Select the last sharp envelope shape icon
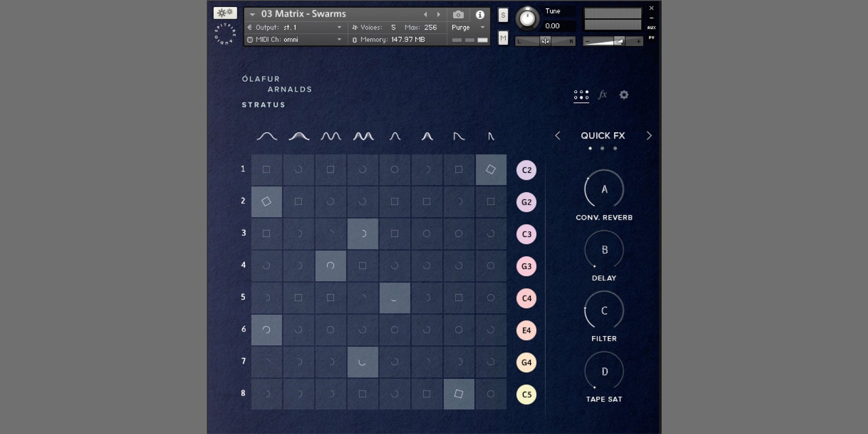This screenshot has width=868, height=434. (x=491, y=136)
